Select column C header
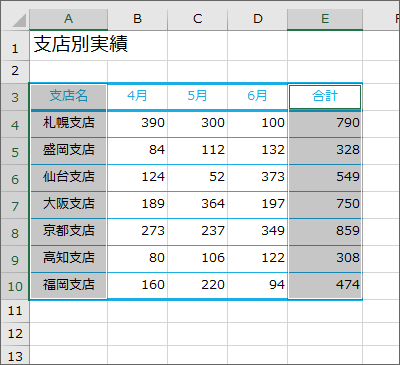The image size is (400, 365). (x=198, y=19)
